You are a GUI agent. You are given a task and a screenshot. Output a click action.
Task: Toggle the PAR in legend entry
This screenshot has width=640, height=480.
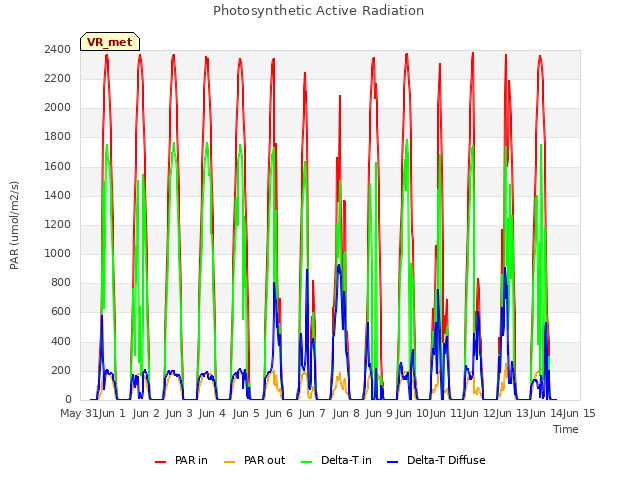click(x=181, y=460)
